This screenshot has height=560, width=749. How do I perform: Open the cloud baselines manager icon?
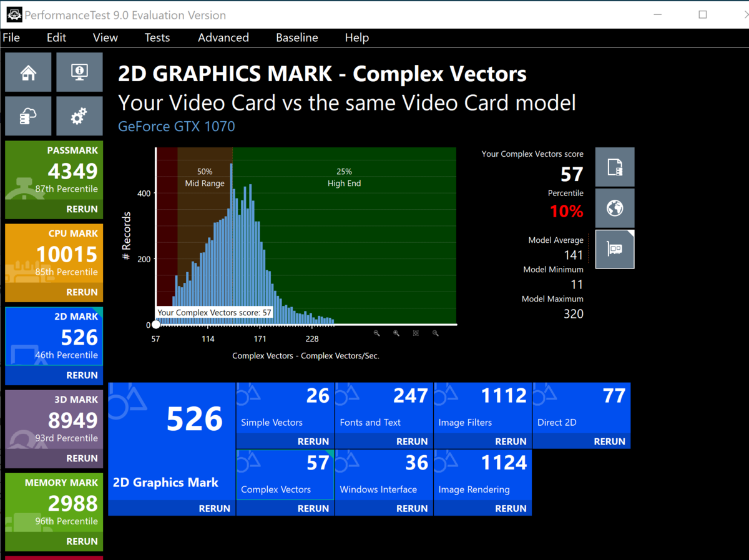tap(28, 115)
